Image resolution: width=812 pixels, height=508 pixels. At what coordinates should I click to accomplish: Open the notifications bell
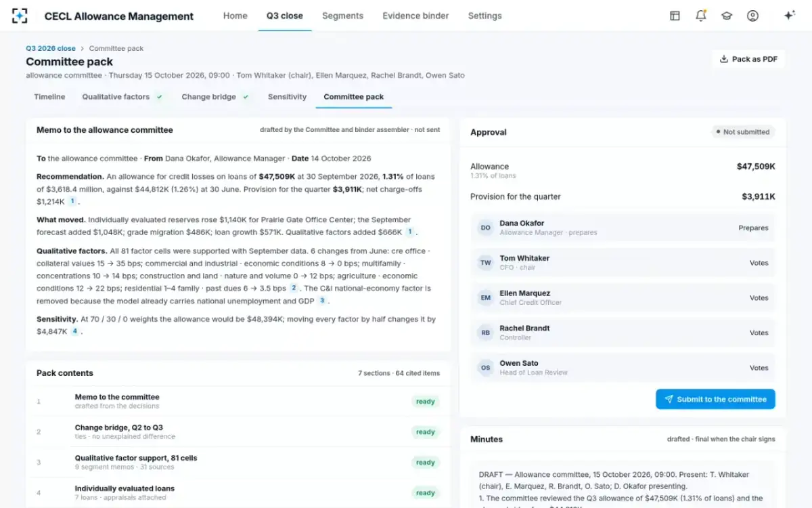coord(701,16)
